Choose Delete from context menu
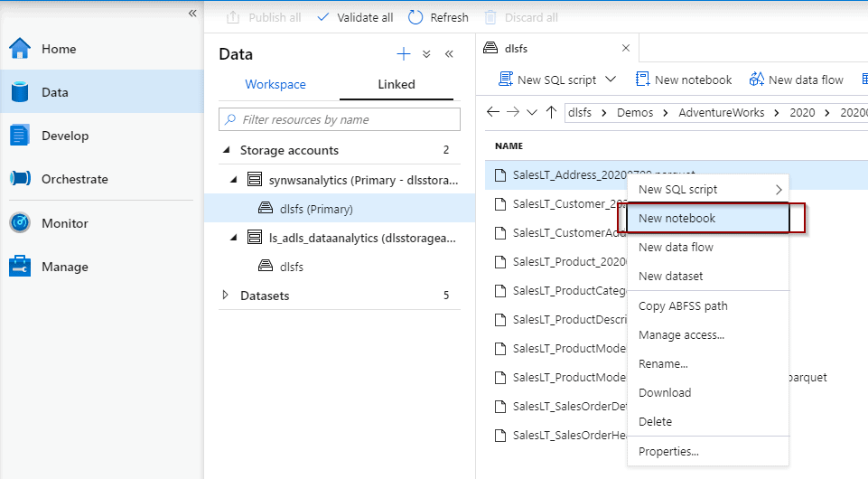Screen dimensions: 868x479 click(708, 421)
